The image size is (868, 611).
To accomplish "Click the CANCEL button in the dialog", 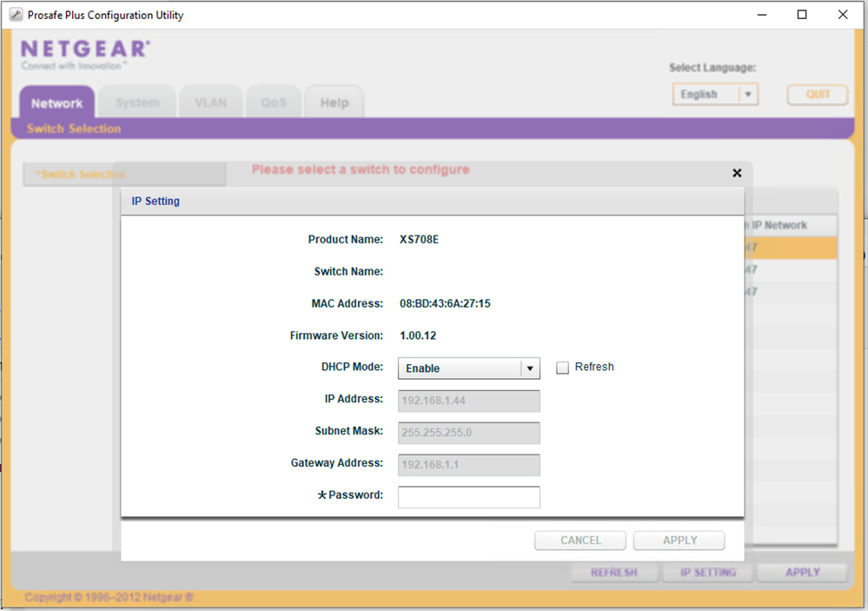I will [580, 540].
